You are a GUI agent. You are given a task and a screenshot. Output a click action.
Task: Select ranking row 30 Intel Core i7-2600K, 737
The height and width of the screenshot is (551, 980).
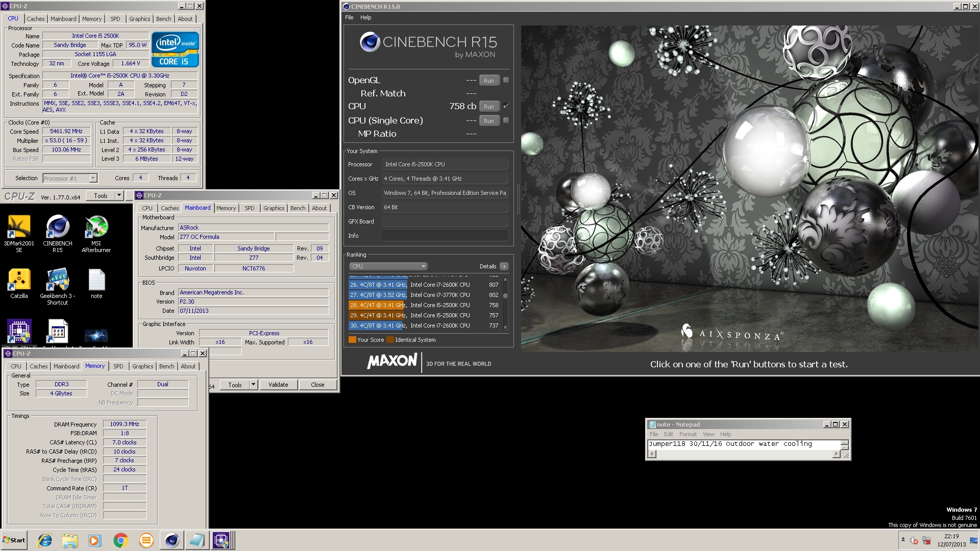425,325
